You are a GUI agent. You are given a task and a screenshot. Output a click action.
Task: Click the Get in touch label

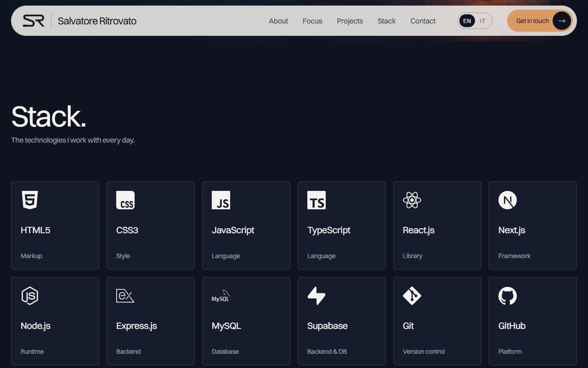(532, 21)
